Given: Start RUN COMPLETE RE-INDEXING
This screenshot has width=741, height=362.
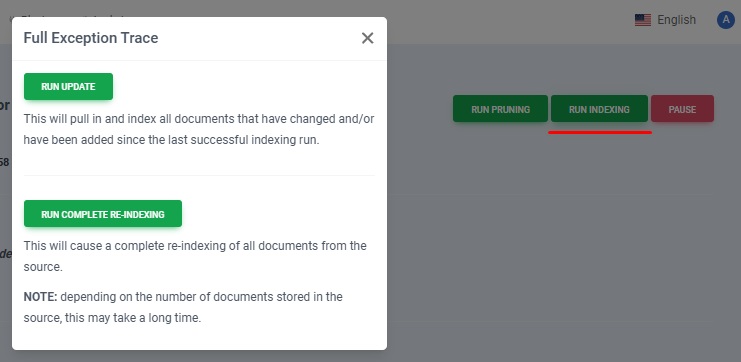Looking at the screenshot, I should point(103,214).
